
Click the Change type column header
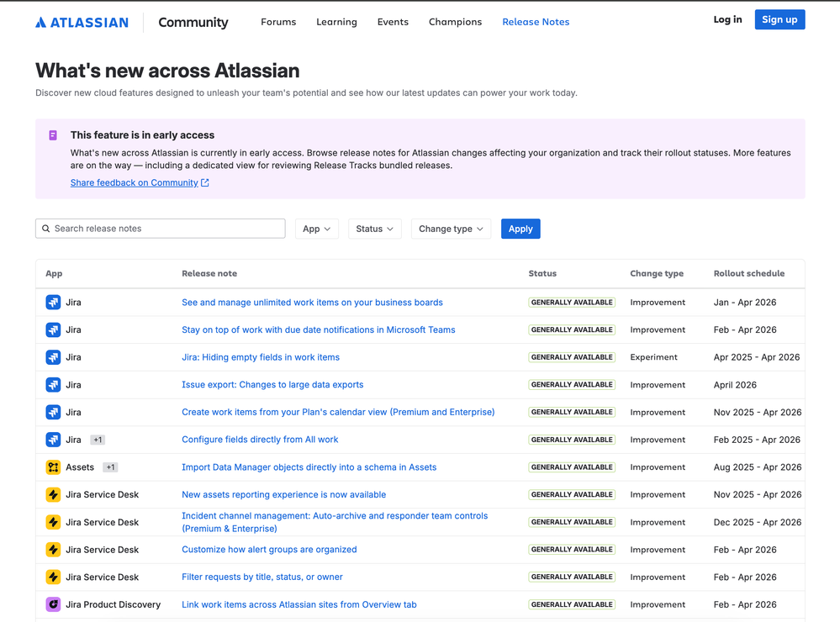[x=656, y=273]
